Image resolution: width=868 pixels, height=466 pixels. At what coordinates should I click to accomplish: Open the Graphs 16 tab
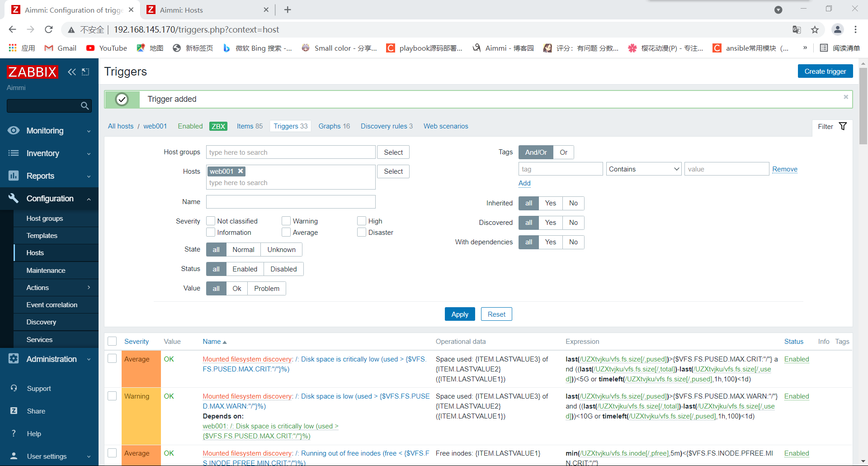334,126
